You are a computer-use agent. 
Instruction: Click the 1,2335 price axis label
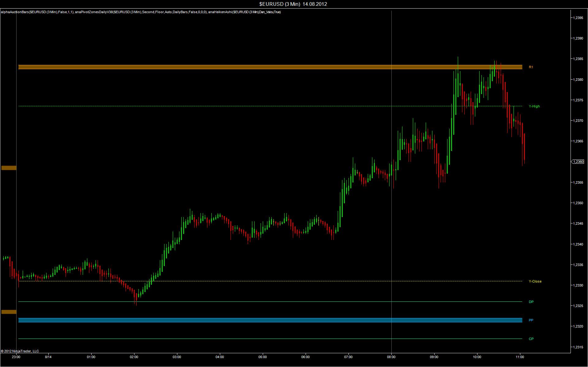pyautogui.click(x=578, y=265)
